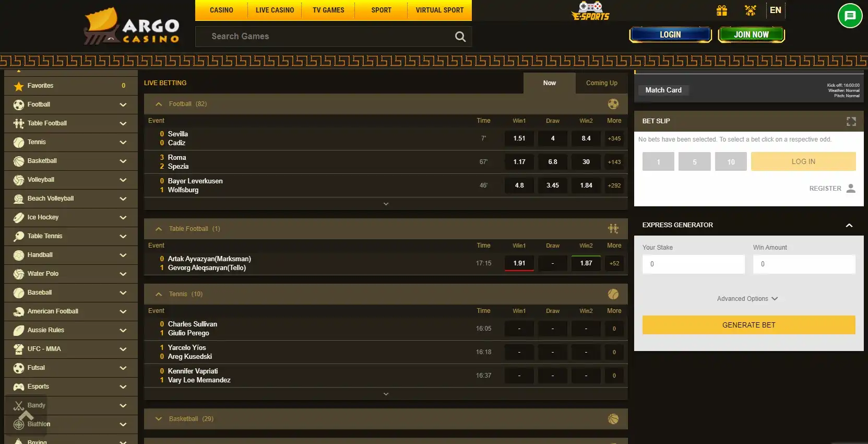Expand the bet slip fullscreen icon
Viewport: 868px width, 444px height.
tap(851, 121)
